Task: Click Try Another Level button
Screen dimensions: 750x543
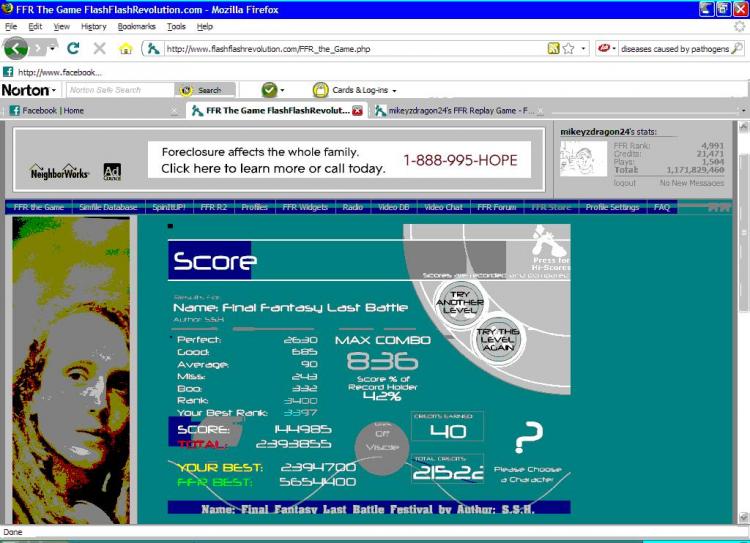Action: click(x=460, y=302)
